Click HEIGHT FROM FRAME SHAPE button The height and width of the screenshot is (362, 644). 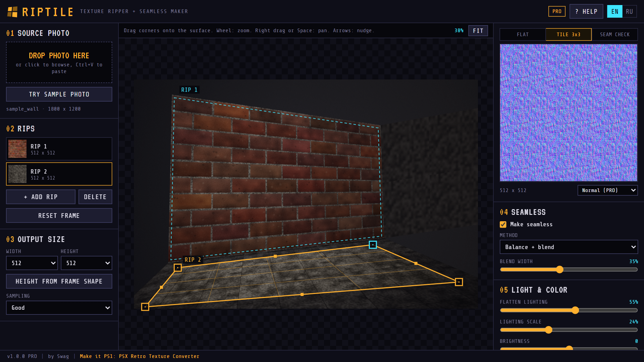coord(59,281)
